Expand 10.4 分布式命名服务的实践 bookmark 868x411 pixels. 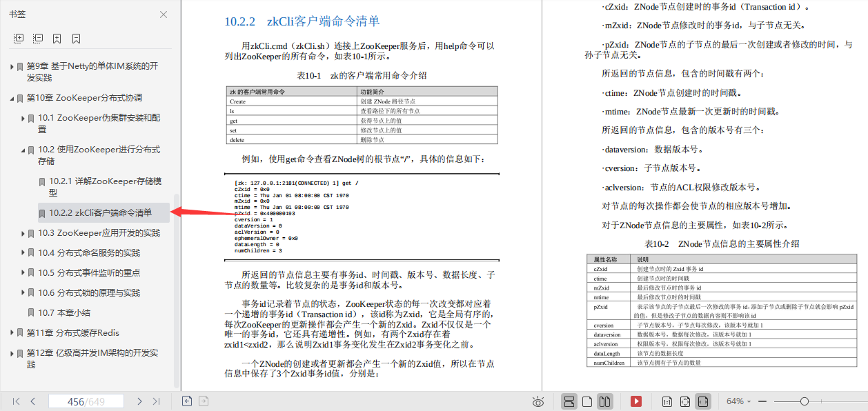tap(23, 253)
